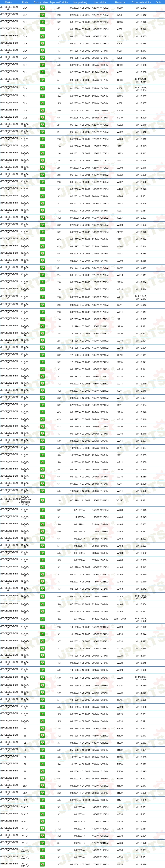Click fuel icon in M 112.942 row

pyautogui.click(x=42, y=568)
